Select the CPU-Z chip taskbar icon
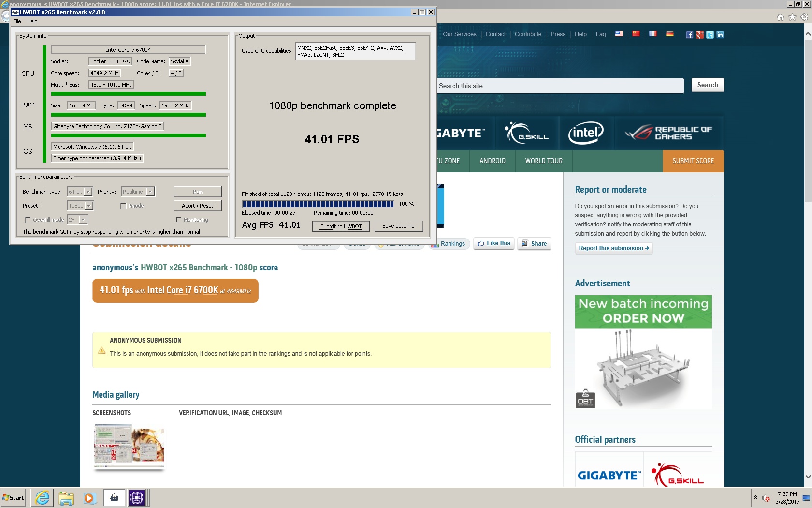 point(137,498)
